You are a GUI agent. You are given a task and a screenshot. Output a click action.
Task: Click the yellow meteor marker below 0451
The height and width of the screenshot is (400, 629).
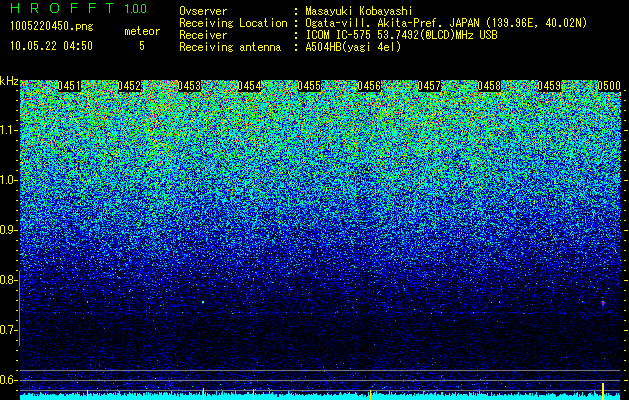(x=87, y=394)
